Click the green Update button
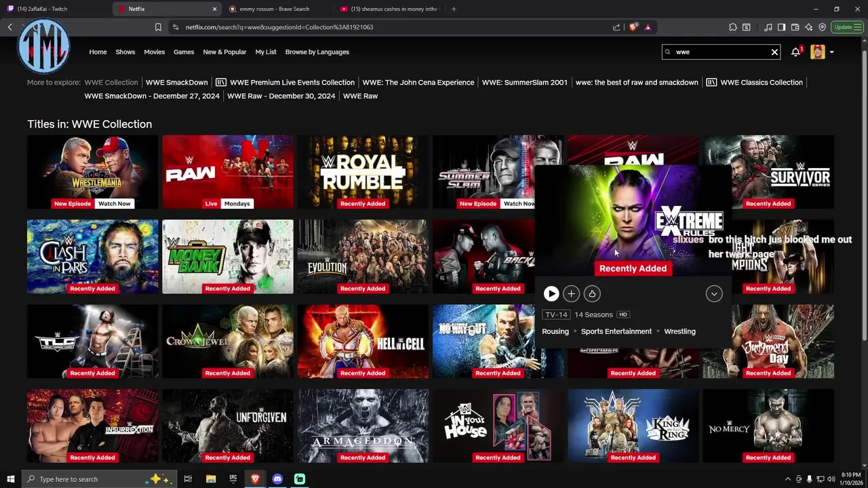This screenshot has height=488, width=868. [x=847, y=27]
